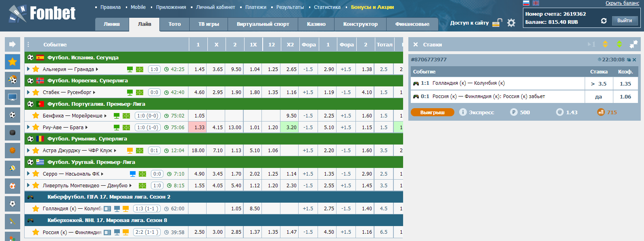This screenshot has width=644, height=241.
Task: Click the blue monitor icon for Серро — Насьональ ФК
Action: tap(133, 174)
